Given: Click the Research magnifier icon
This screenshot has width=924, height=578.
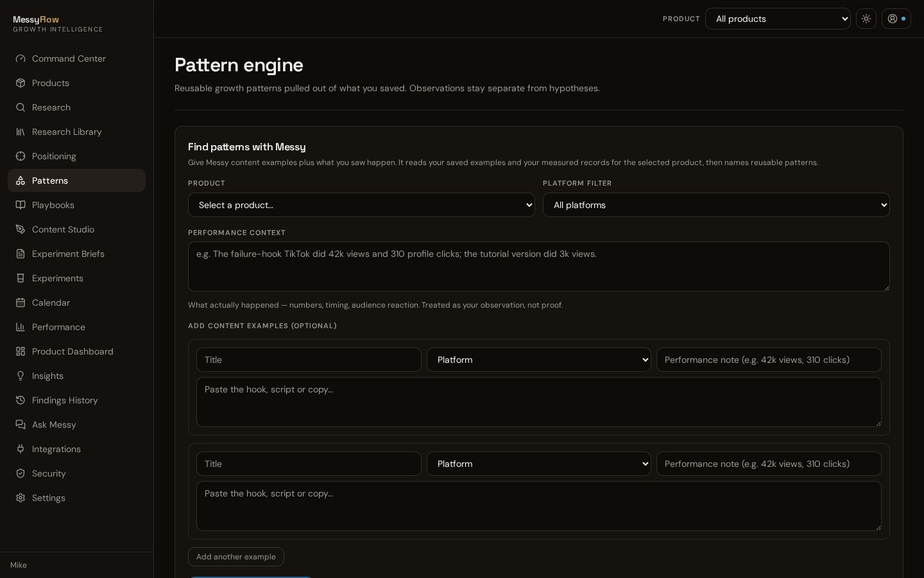Looking at the screenshot, I should 21,107.
